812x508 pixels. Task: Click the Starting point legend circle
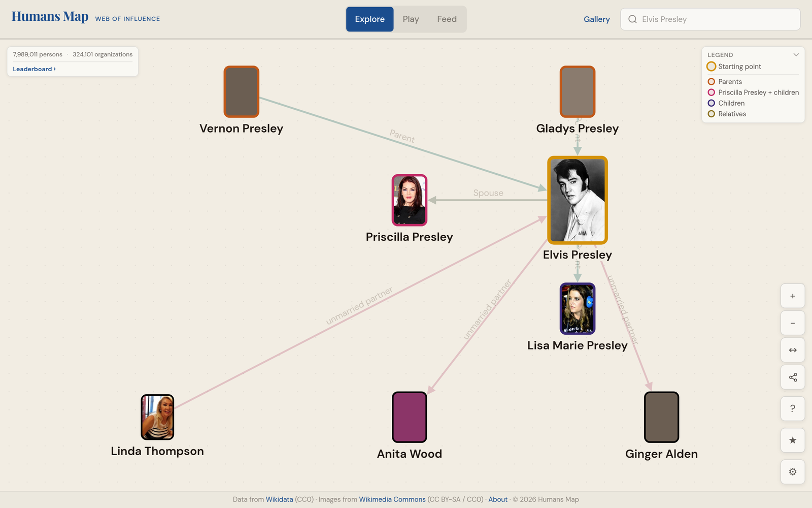(x=712, y=67)
